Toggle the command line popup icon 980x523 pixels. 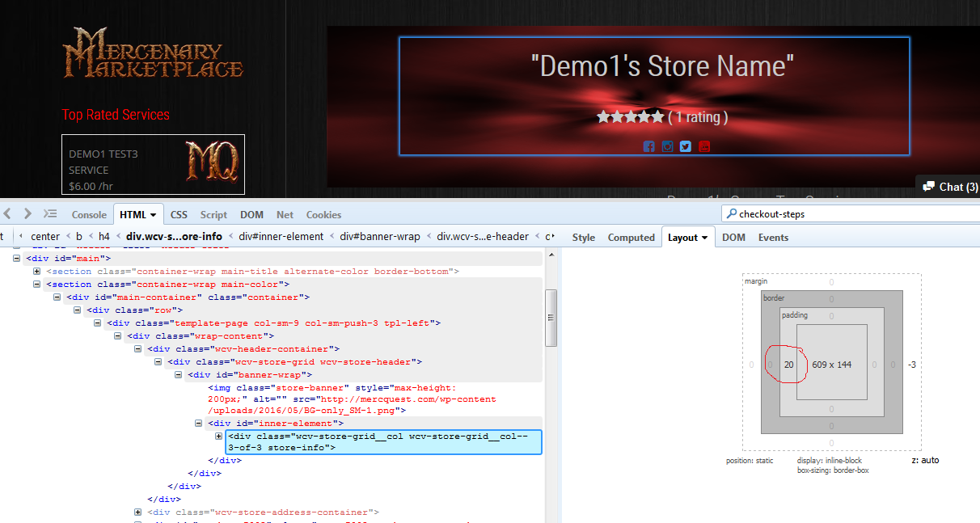click(50, 214)
